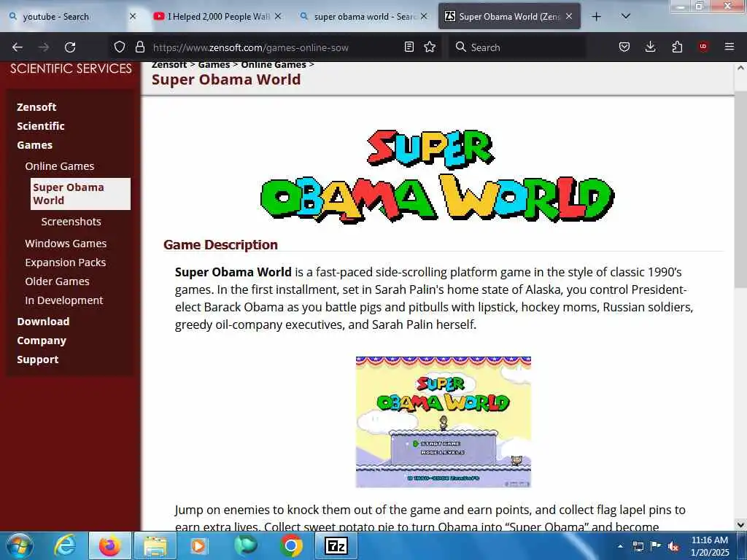Launch Google Chrome from taskbar
Viewport: 747px width, 560px height.
[291, 545]
